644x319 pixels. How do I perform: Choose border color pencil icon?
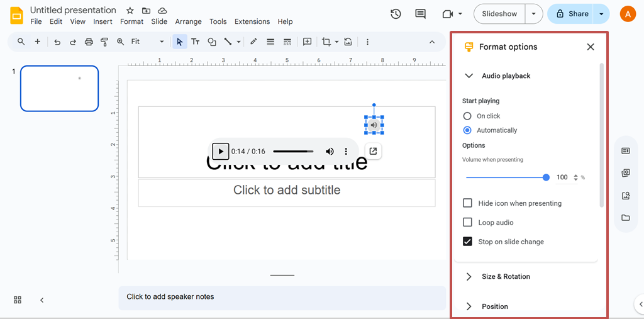[253, 42]
